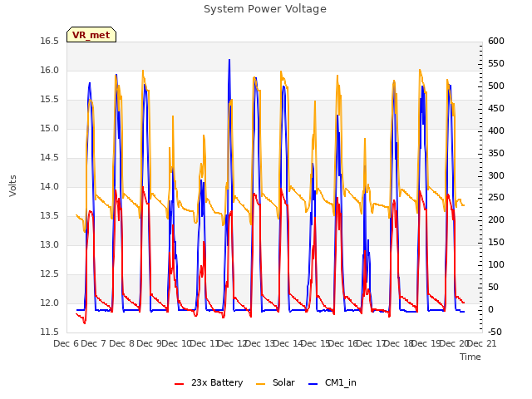Click the 12.0 left axis tick label
The height and width of the screenshot is (399, 532).
click(50, 303)
